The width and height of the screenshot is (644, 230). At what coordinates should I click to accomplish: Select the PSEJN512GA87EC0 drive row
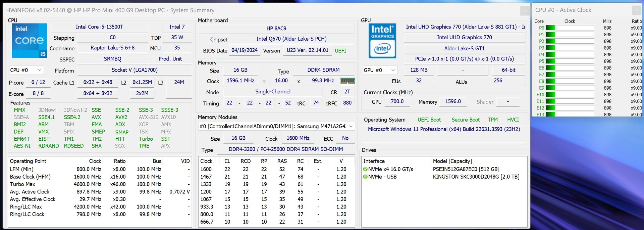[444, 169]
